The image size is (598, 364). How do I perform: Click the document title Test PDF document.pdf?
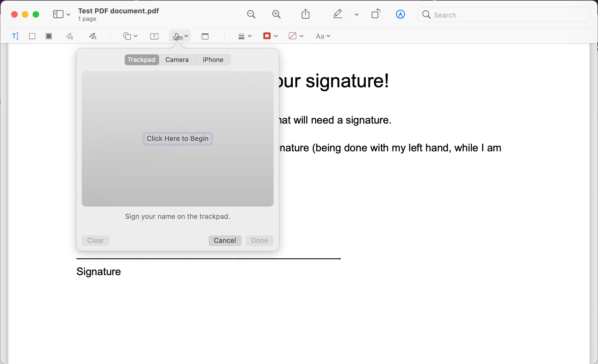[x=118, y=11]
